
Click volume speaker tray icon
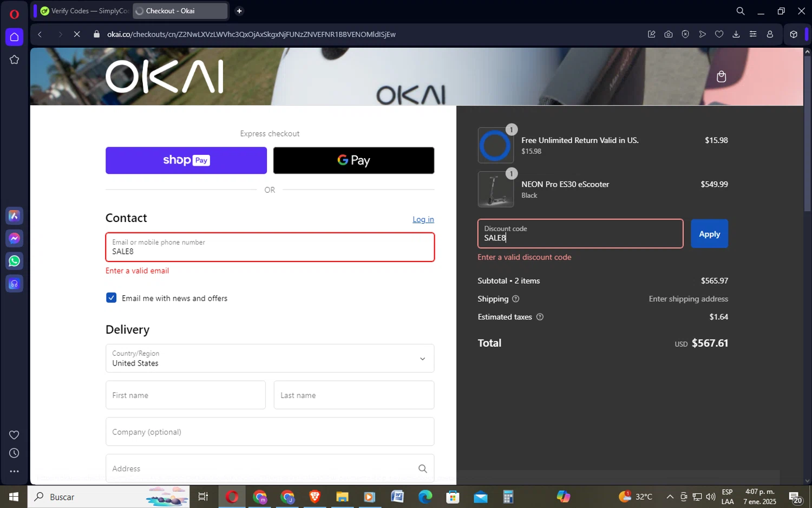coord(710,497)
